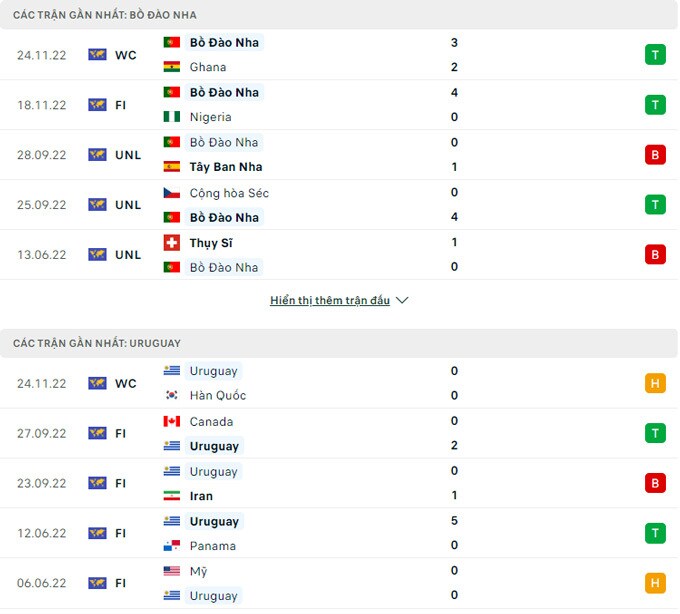This screenshot has height=614, width=680.
Task: Click the Panama flag icon
Action: pos(171,546)
